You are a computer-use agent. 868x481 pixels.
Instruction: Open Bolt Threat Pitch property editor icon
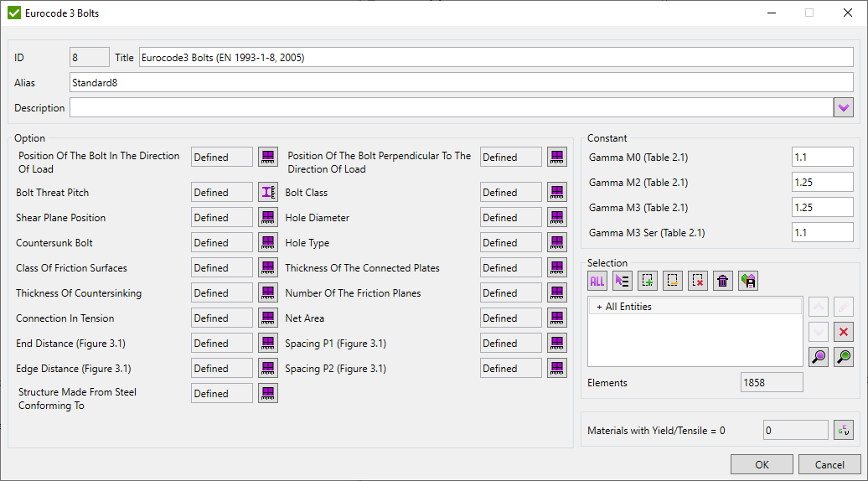coord(268,192)
